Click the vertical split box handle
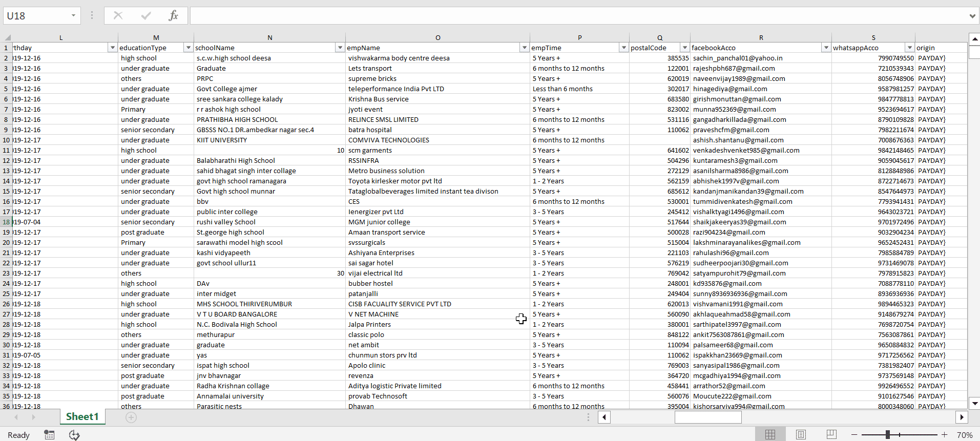The width and height of the screenshot is (980, 441). point(588,417)
